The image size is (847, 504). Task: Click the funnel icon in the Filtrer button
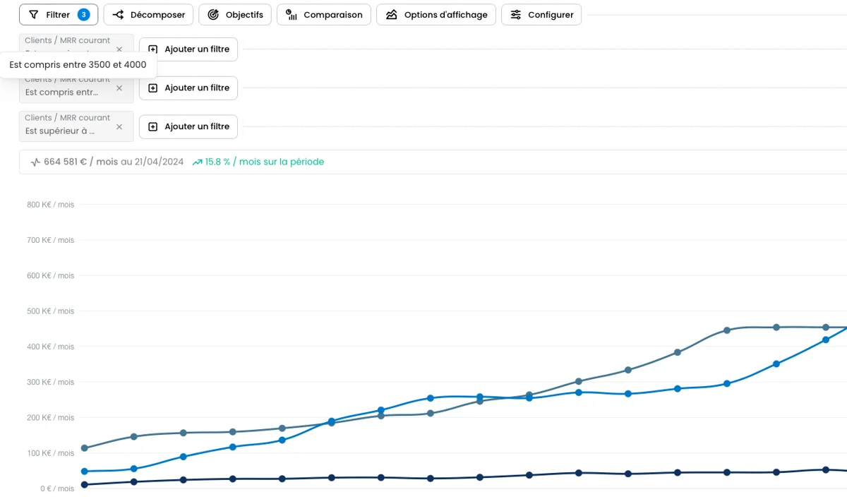[33, 15]
